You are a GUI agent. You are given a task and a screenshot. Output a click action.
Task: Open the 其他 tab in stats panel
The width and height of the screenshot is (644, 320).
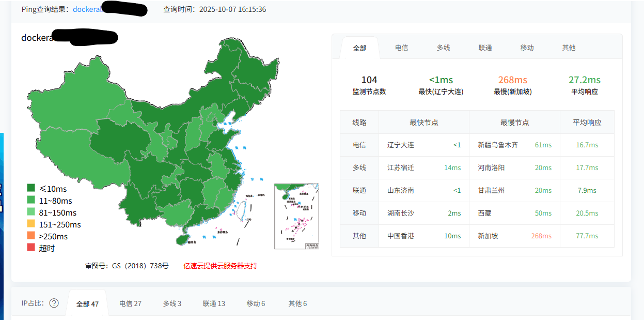point(569,48)
